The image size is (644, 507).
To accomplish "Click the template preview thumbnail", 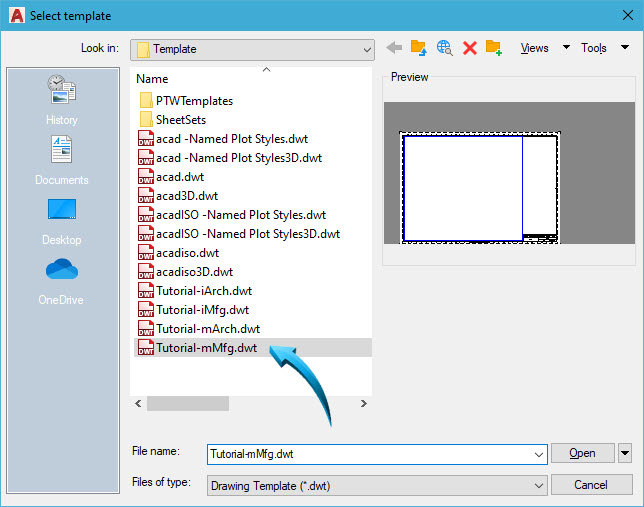I will click(509, 173).
